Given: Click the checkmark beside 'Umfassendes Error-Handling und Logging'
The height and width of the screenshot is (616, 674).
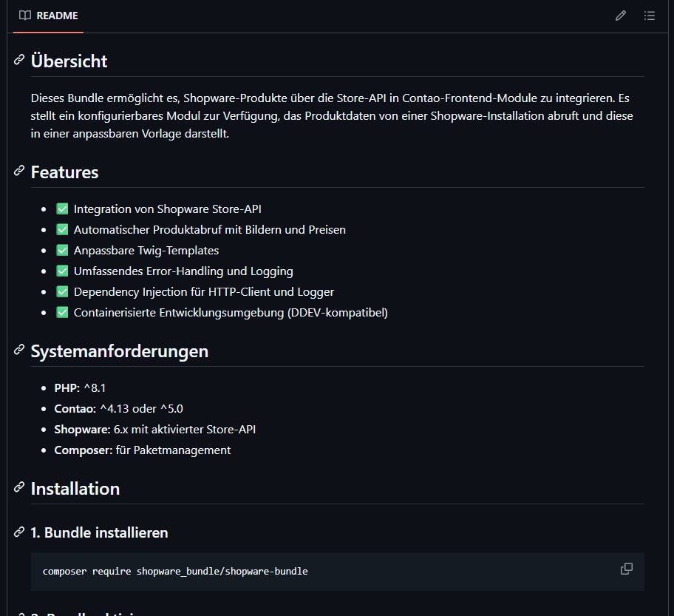Looking at the screenshot, I should click(62, 271).
